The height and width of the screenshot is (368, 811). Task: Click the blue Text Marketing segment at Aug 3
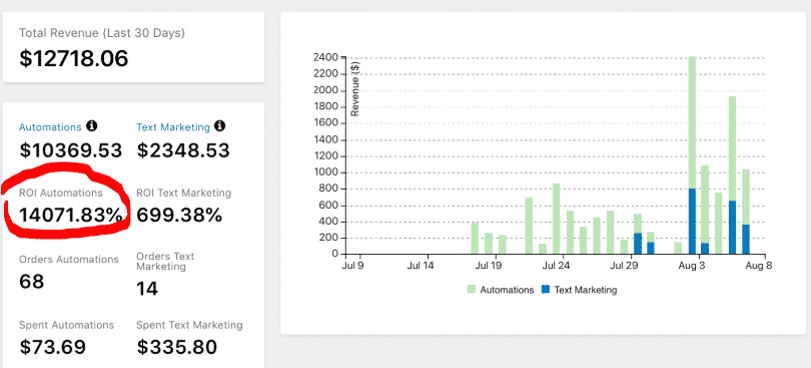tap(692, 222)
